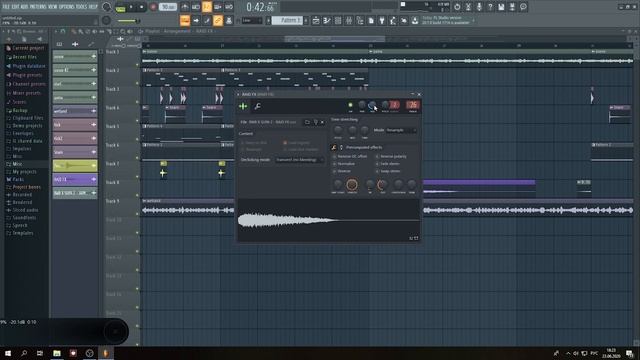Open the FILE menu
The width and height of the screenshot is (640, 360).
point(6,7)
